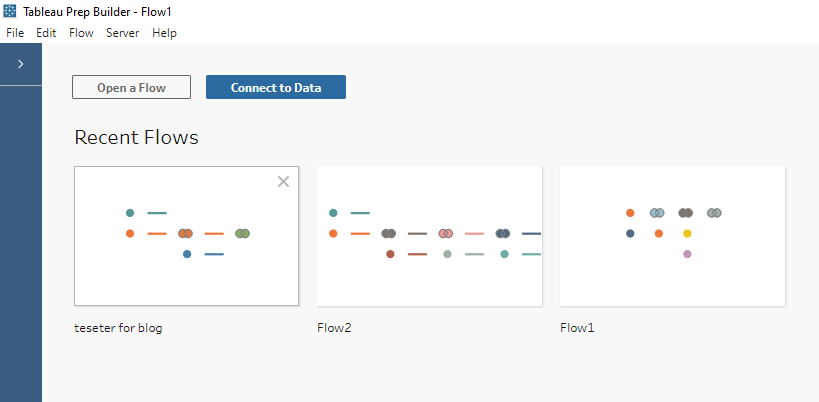Click the pink join icon in Flow2 thumbnail
819x402 pixels.
445,233
